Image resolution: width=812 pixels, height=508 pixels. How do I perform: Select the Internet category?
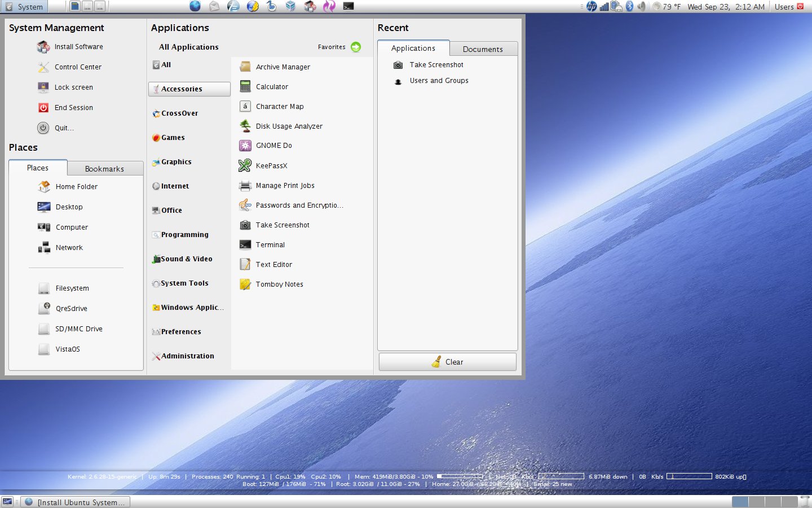tap(189, 186)
